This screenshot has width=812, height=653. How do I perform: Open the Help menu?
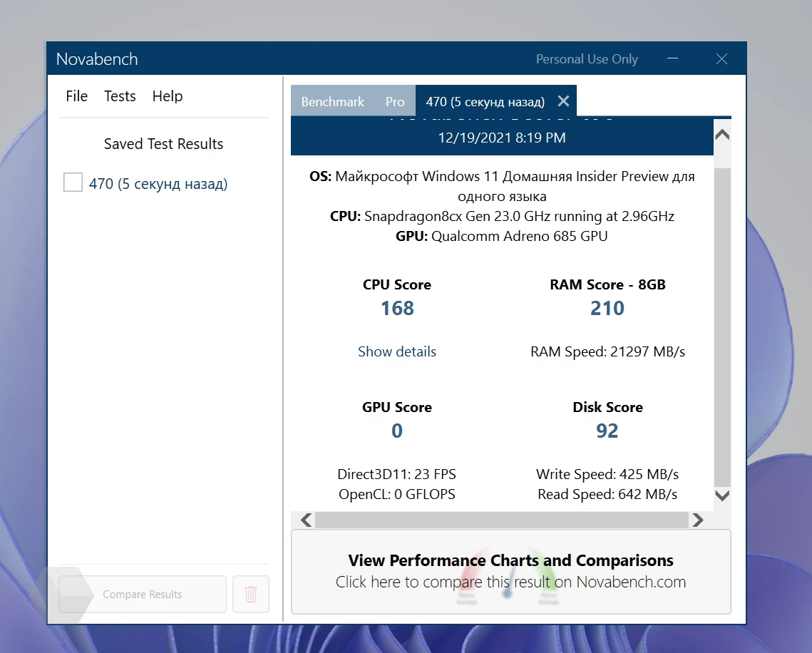[168, 96]
